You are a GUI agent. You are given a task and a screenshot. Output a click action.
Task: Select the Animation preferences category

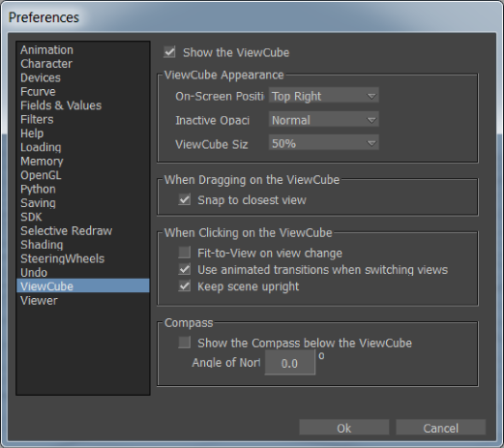click(46, 50)
